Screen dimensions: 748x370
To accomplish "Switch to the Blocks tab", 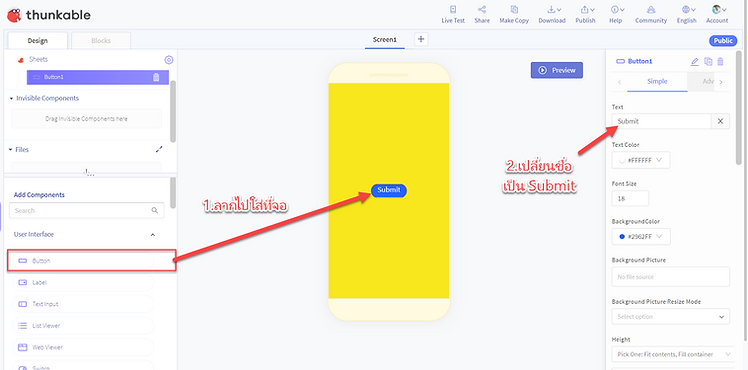I will [101, 41].
